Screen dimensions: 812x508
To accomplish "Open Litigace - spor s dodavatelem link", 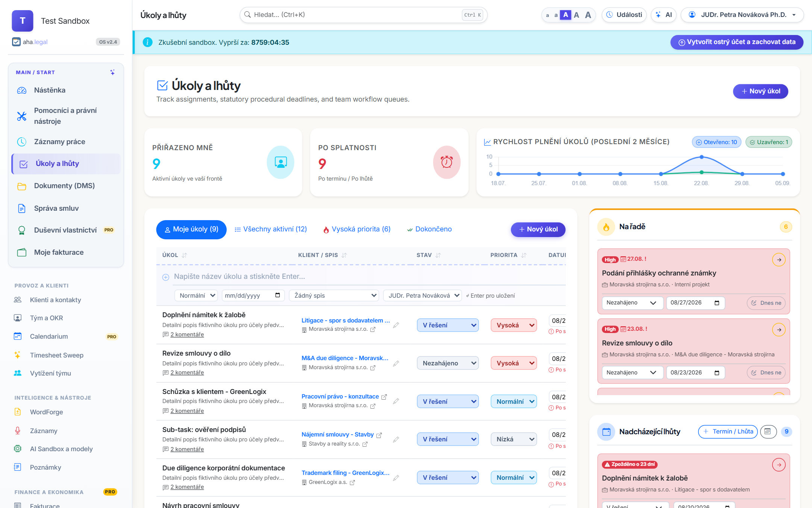I will coord(345,320).
